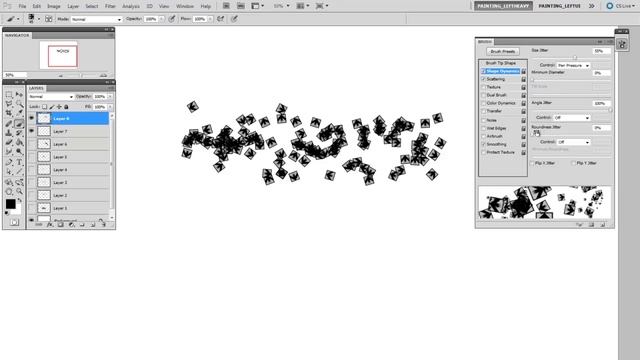The height and width of the screenshot is (360, 640).
Task: Toggle the Smoothing checkbox
Action: click(x=484, y=144)
